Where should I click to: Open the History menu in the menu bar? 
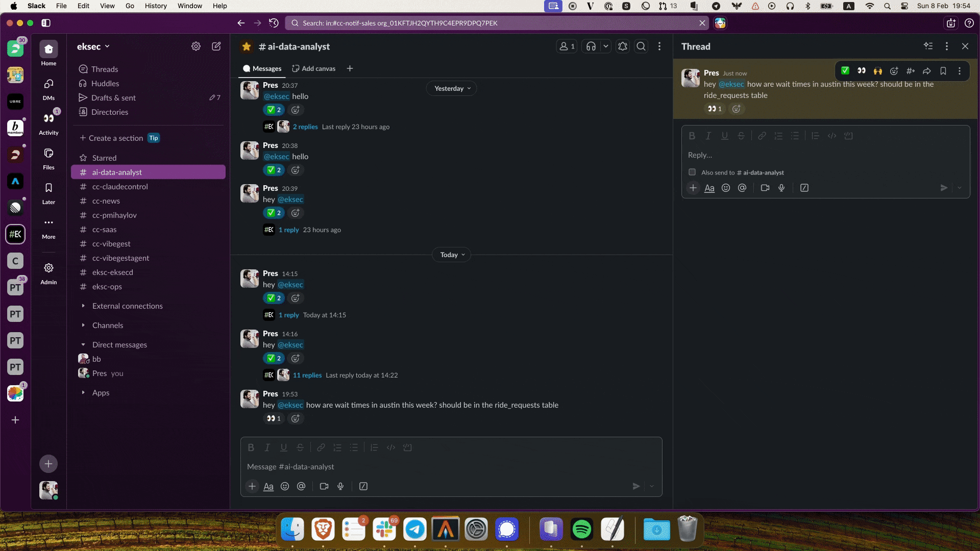tap(155, 6)
